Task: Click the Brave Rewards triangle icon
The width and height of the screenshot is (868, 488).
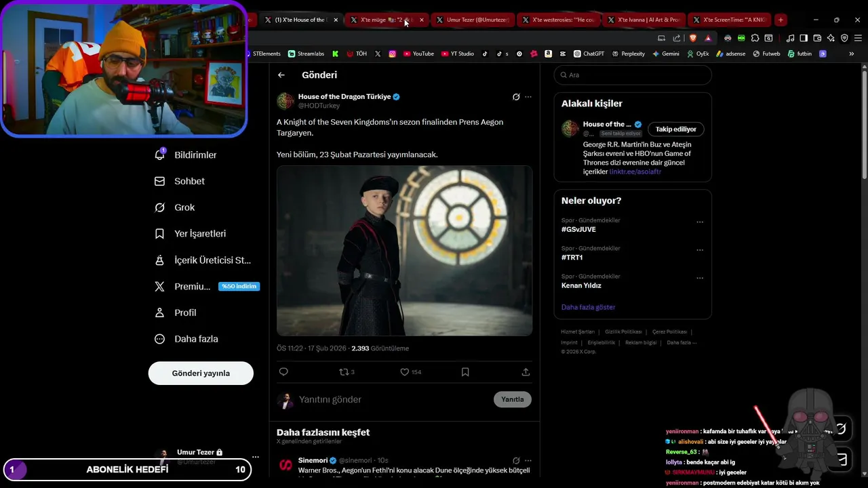Action: [x=708, y=38]
